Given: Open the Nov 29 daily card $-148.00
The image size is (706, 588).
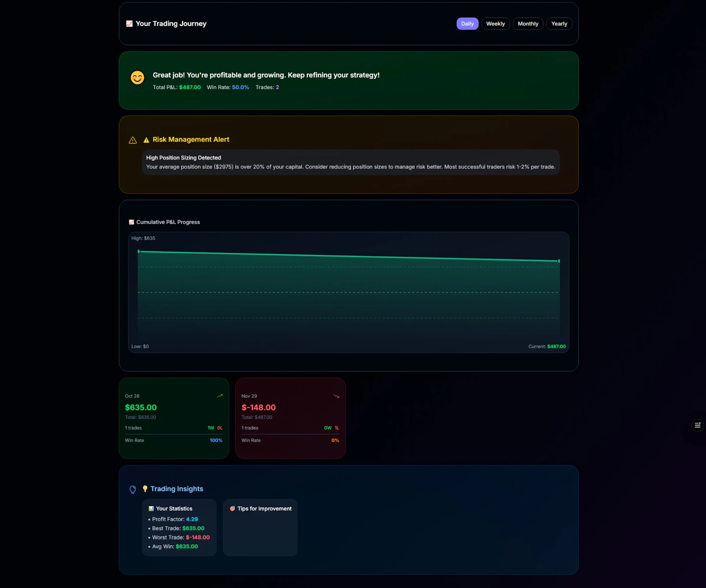Looking at the screenshot, I should (290, 418).
